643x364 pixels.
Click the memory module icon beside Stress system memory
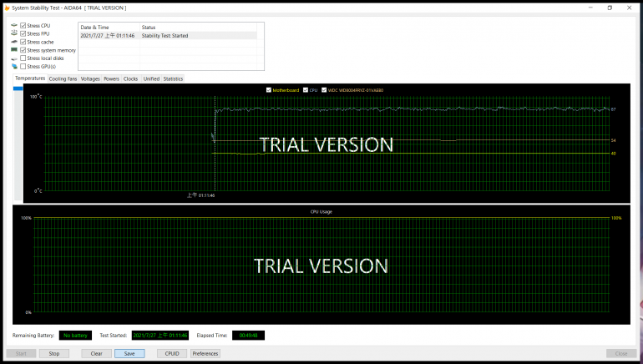point(14,50)
